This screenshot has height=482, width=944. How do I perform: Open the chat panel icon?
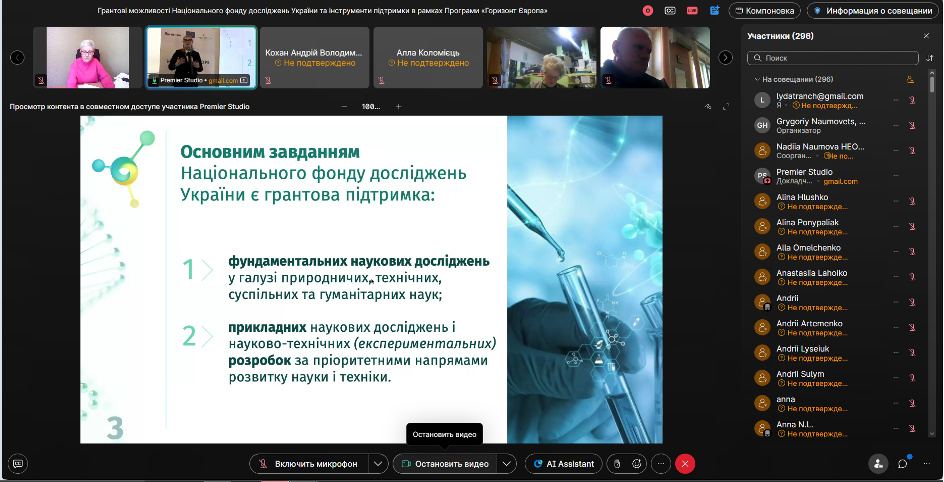tap(903, 463)
